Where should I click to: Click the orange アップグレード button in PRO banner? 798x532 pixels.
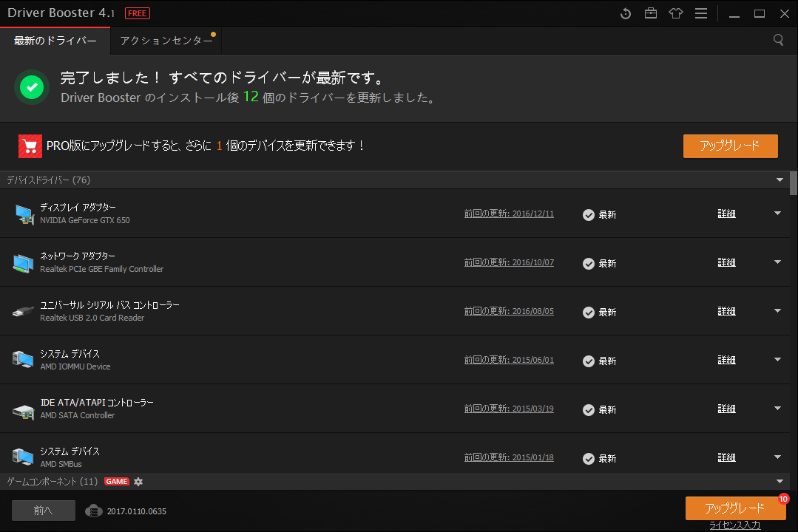coord(730,146)
